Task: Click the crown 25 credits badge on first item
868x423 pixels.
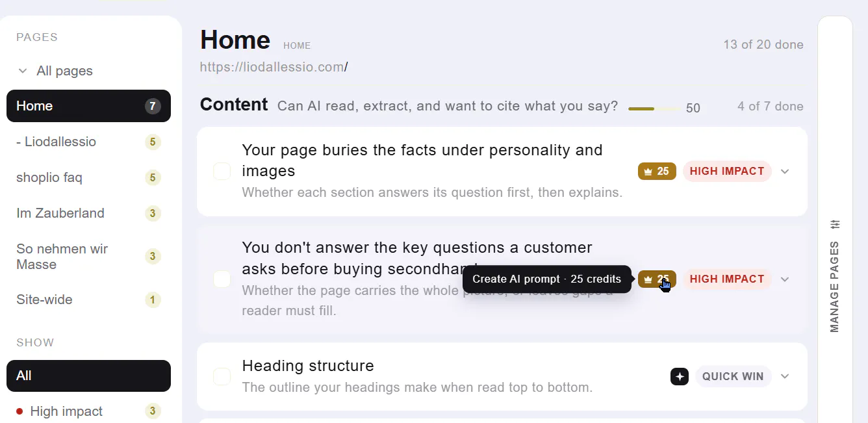Action: pos(657,172)
